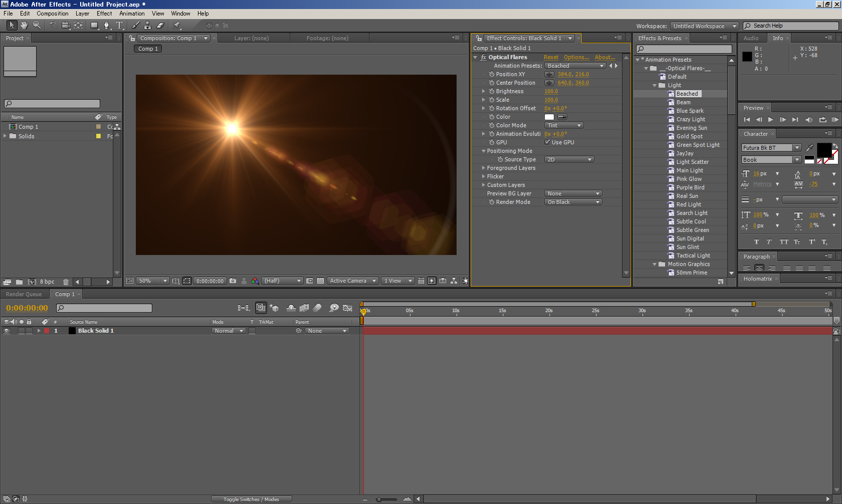This screenshot has width=842, height=504.
Task: Toggle Scale stopwatch keyframing
Action: pyautogui.click(x=492, y=100)
